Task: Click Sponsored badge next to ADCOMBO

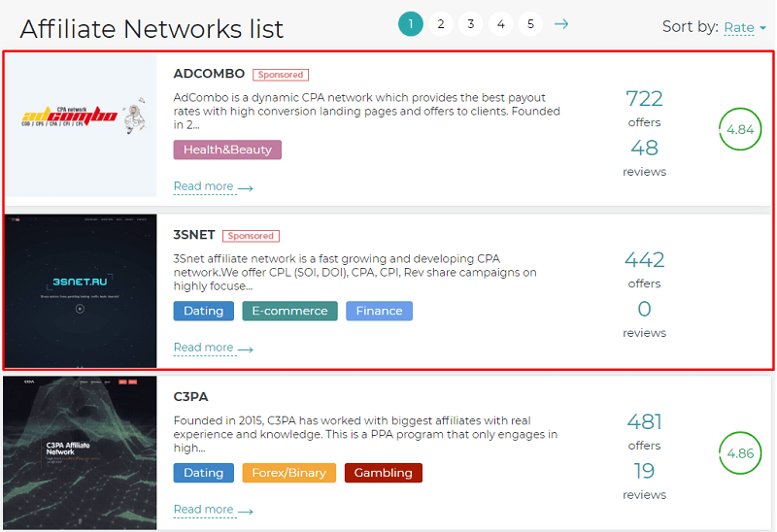Action: coord(281,75)
